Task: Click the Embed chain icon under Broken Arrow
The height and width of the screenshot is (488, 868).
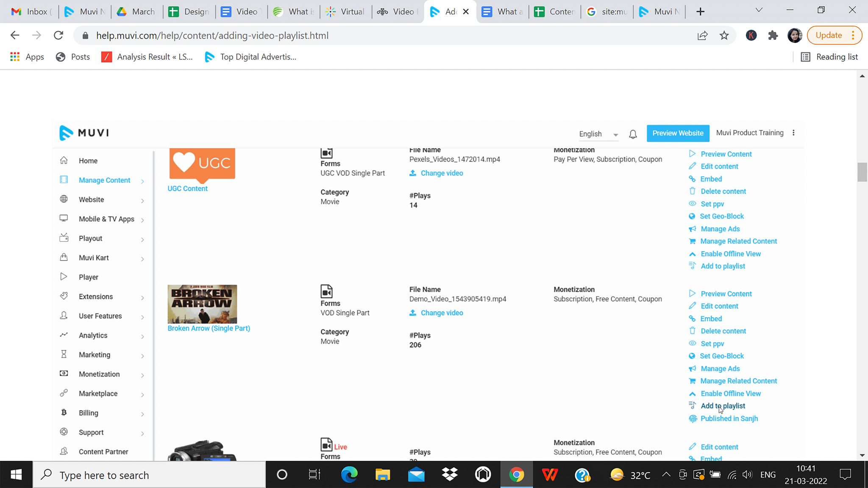Action: coord(693,319)
